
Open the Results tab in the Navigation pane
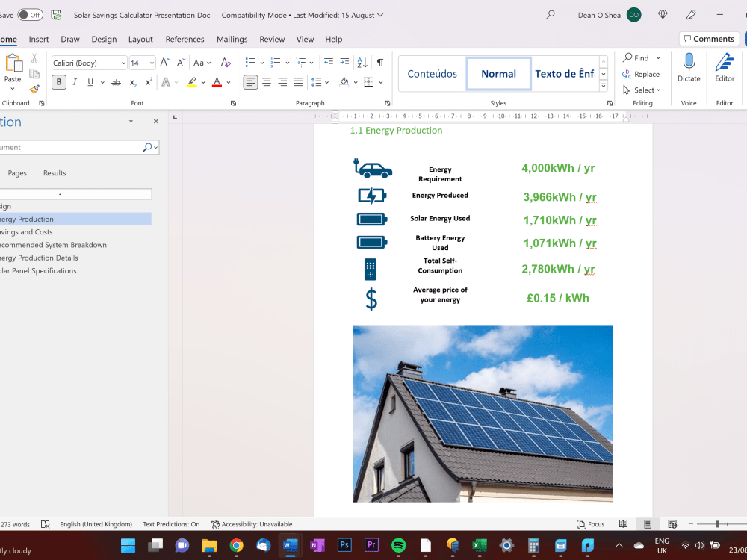[54, 172]
